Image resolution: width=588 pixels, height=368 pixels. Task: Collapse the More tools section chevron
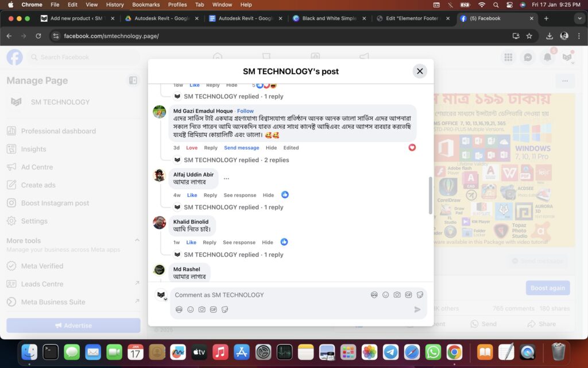[x=137, y=240]
